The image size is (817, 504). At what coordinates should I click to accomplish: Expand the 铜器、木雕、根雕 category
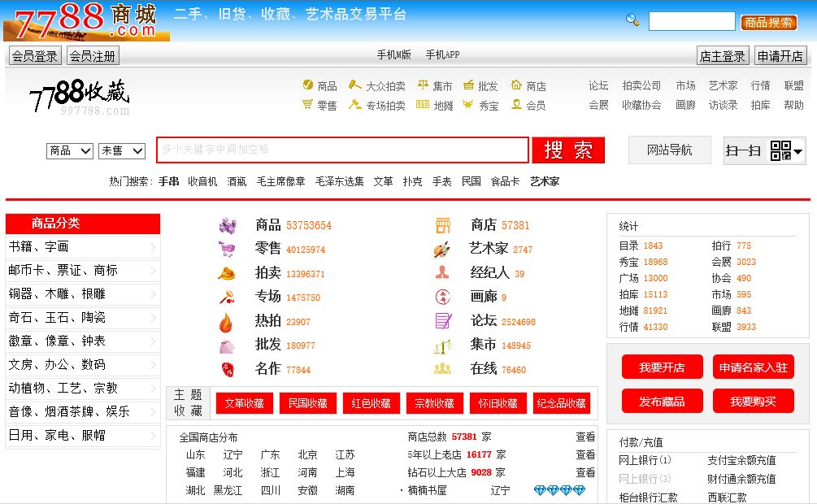83,294
